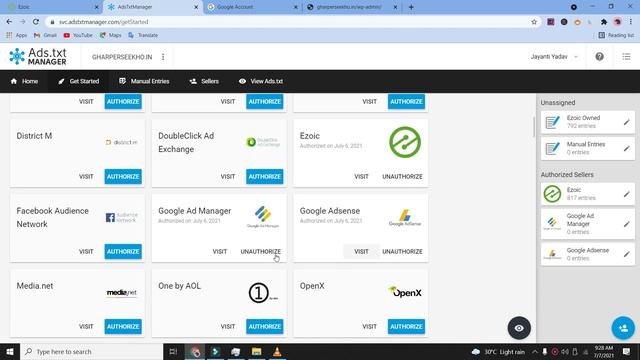This screenshot has width=640, height=360.
Task: Click the Ads.txt Manager logo
Action: (38, 57)
